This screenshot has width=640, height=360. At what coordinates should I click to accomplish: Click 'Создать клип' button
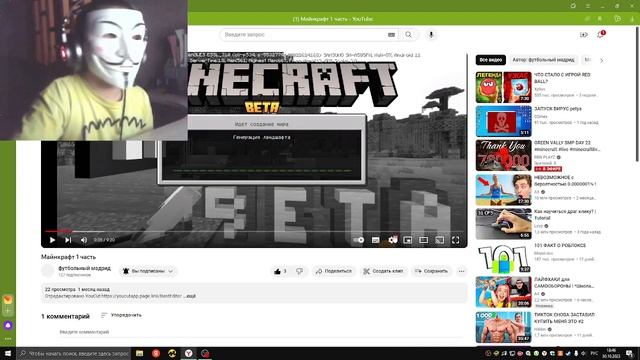[x=383, y=271]
